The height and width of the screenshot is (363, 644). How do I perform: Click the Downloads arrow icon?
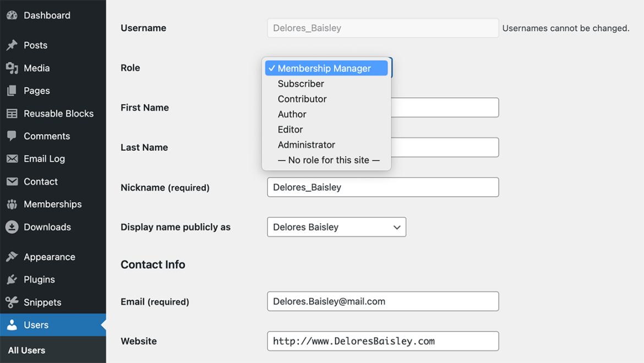pyautogui.click(x=12, y=227)
